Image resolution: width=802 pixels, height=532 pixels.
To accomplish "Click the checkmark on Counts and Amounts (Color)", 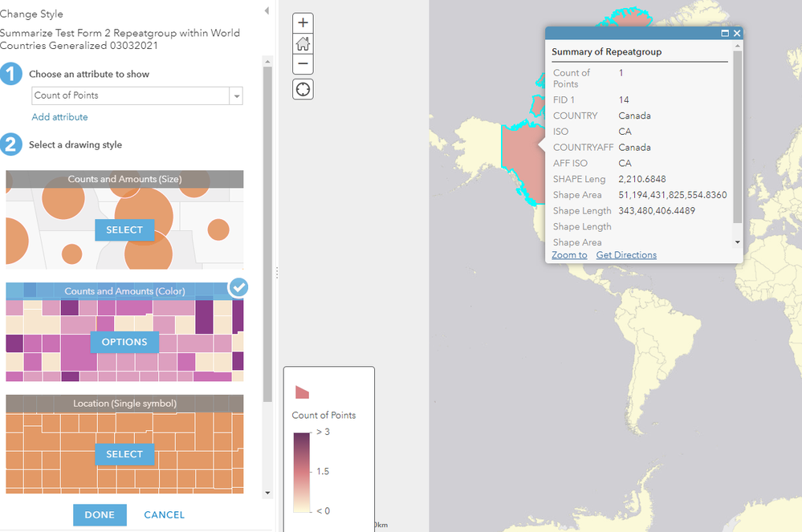I will 238,287.
